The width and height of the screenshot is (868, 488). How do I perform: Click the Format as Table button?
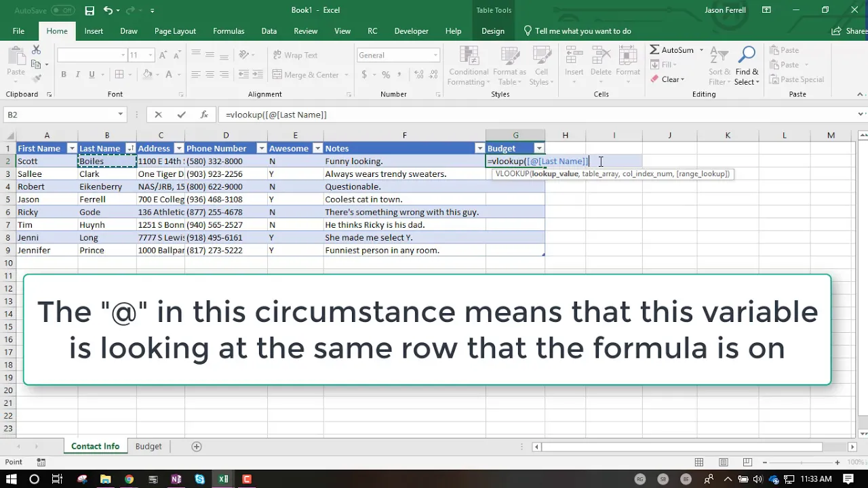point(509,66)
